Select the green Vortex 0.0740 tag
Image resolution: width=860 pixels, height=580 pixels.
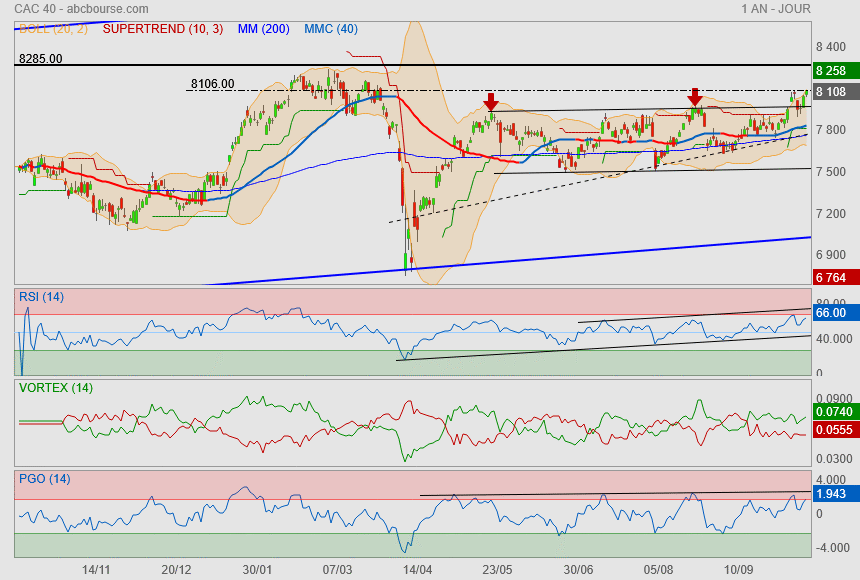832,412
